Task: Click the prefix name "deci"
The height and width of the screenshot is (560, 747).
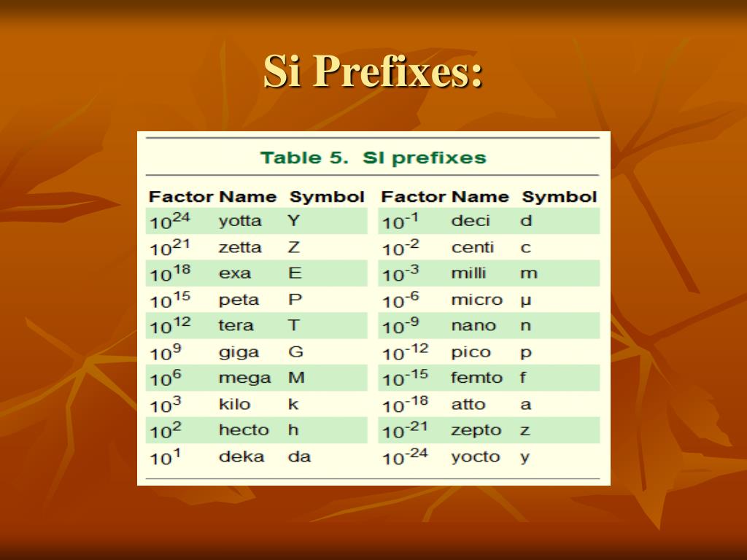Action: tap(471, 221)
